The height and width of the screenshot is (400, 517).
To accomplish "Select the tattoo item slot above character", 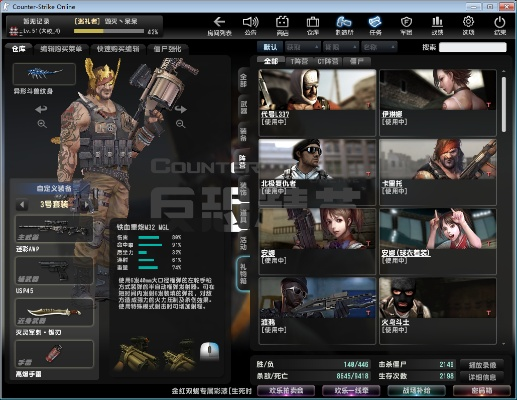I will (x=44, y=74).
